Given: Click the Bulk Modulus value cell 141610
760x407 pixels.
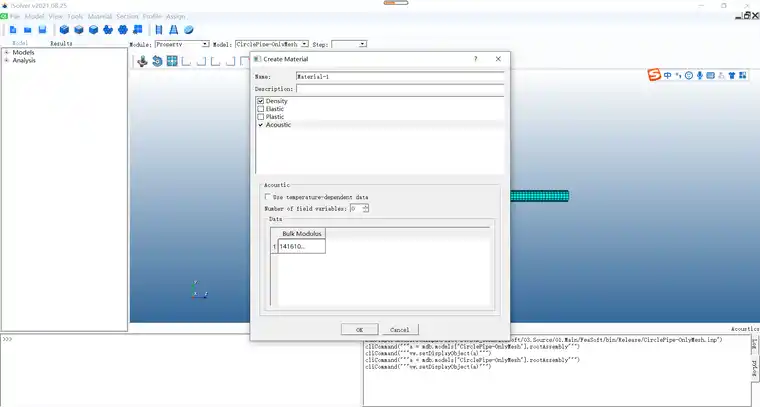Looking at the screenshot, I should pos(301,246).
